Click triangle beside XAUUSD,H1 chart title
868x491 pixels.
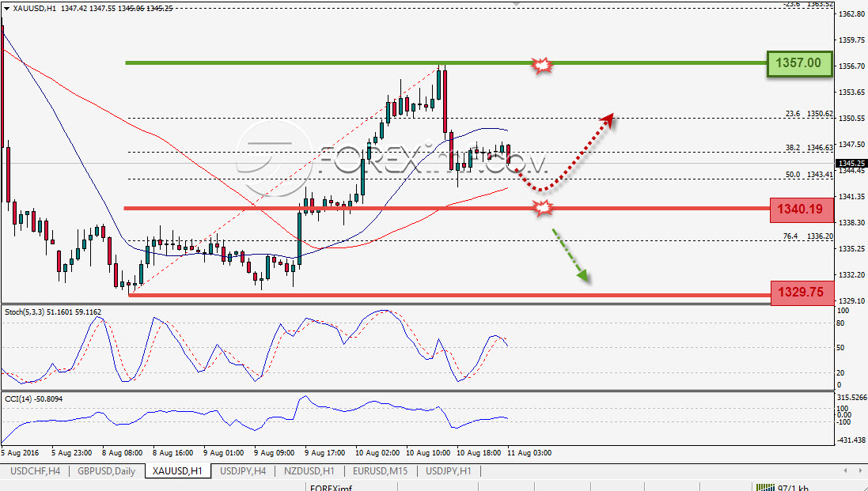click(x=6, y=9)
